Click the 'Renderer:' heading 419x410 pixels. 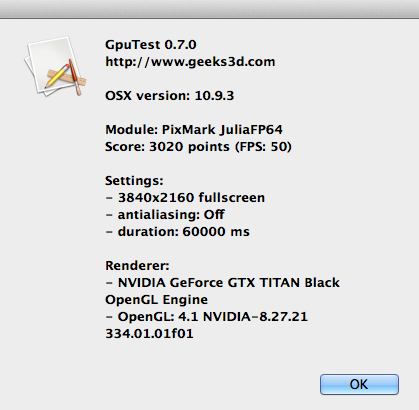tap(137, 266)
